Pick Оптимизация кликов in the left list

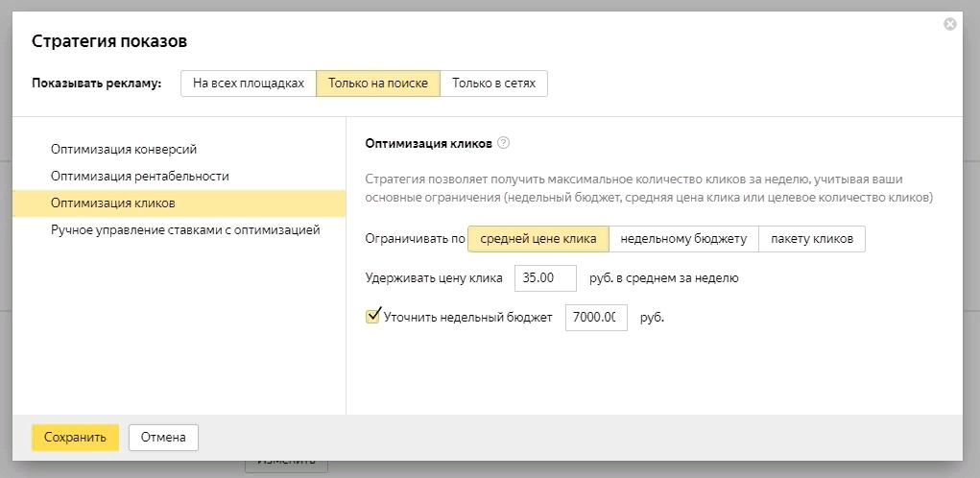pos(112,203)
